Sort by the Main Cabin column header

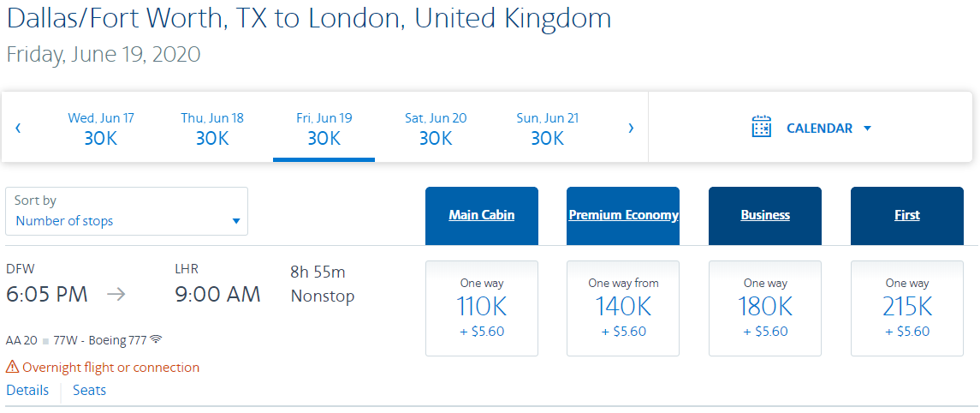coord(482,215)
